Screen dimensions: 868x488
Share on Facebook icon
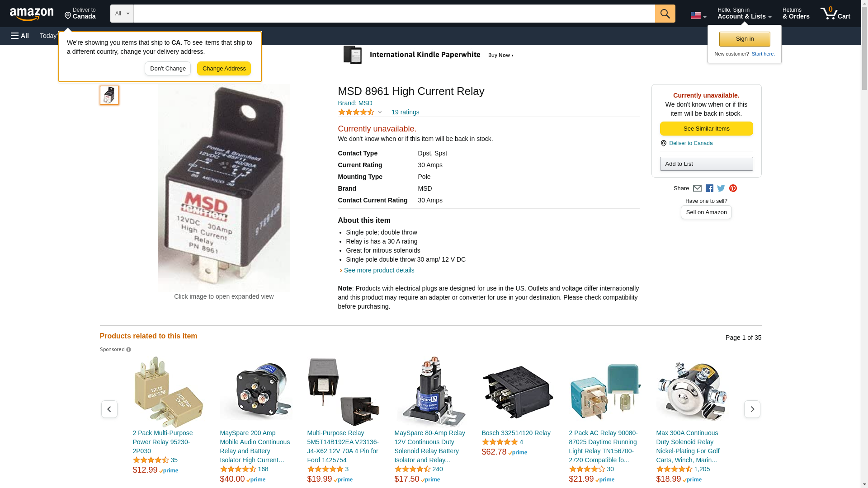tap(709, 188)
